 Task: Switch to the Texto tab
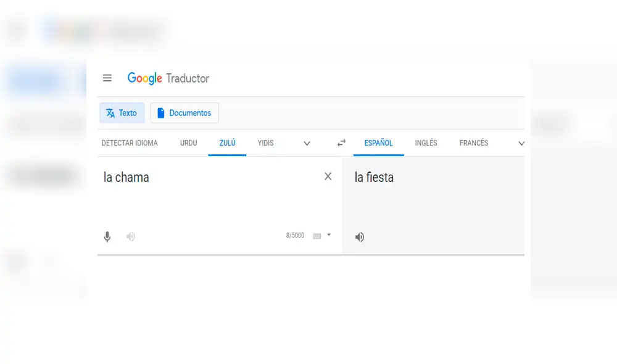[122, 113]
